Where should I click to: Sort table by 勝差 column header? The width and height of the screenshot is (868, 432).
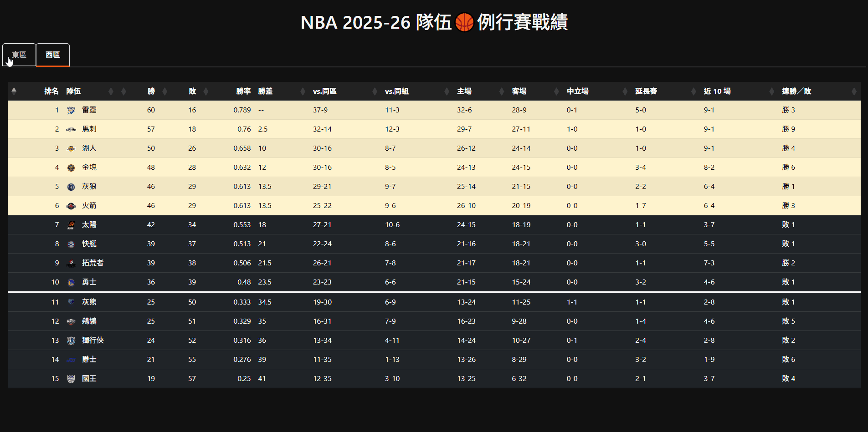pos(265,91)
